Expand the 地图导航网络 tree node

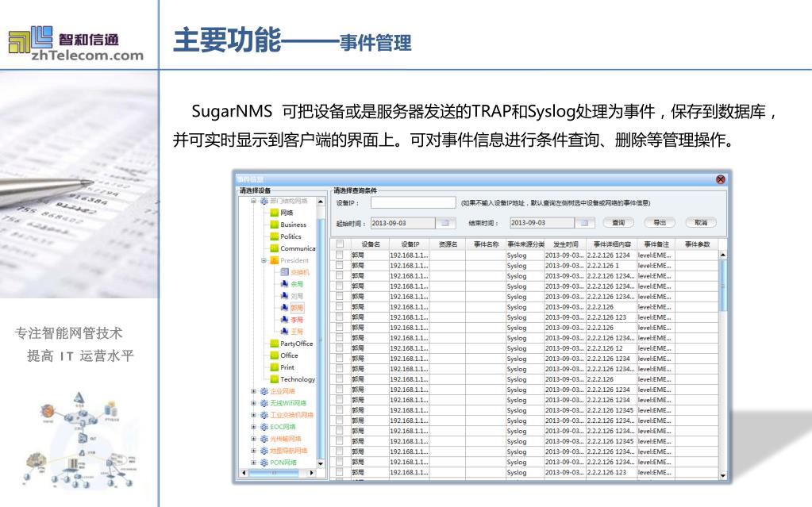point(254,451)
